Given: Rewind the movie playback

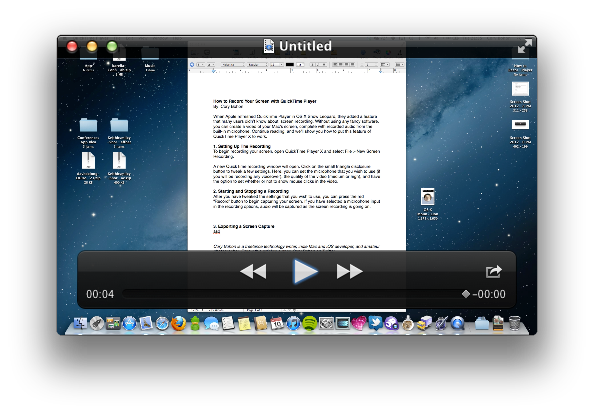Looking at the screenshot, I should pos(253,271).
